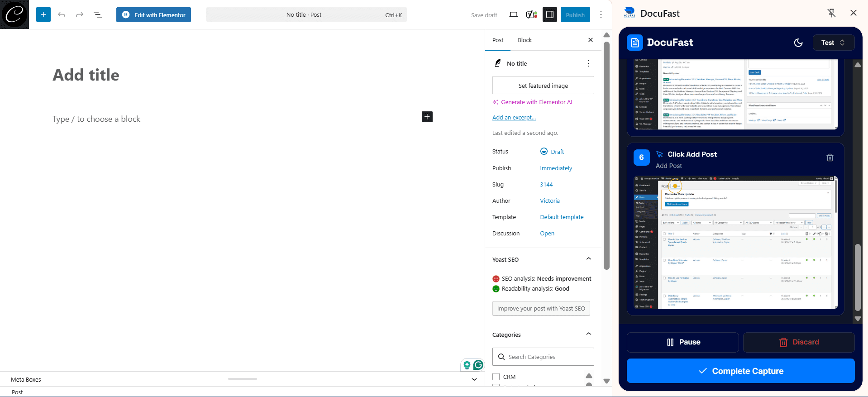868x397 pixels.
Task: Click the Search Categories input
Action: click(543, 357)
